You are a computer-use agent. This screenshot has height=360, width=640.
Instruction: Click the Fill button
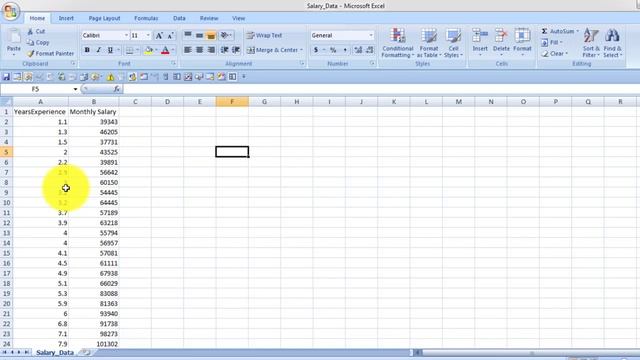click(552, 42)
